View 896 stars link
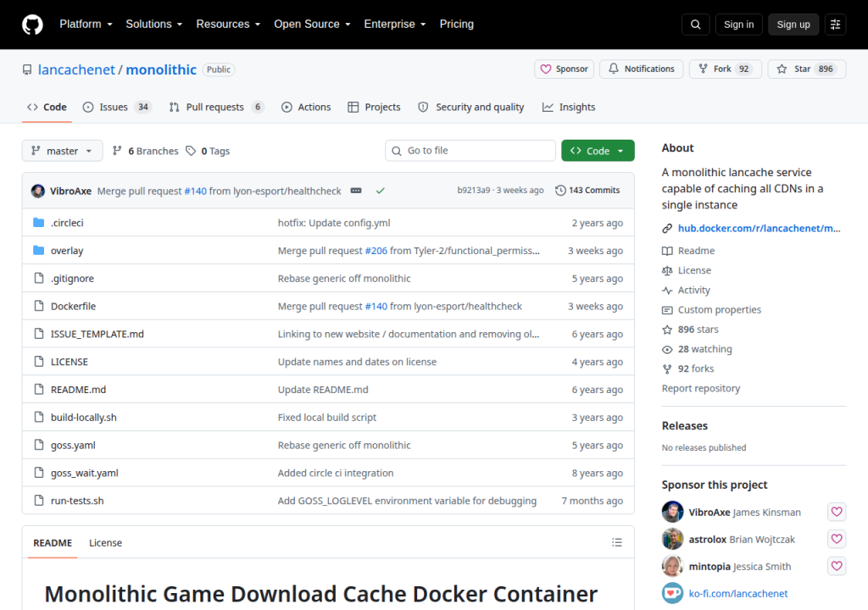 pos(698,330)
